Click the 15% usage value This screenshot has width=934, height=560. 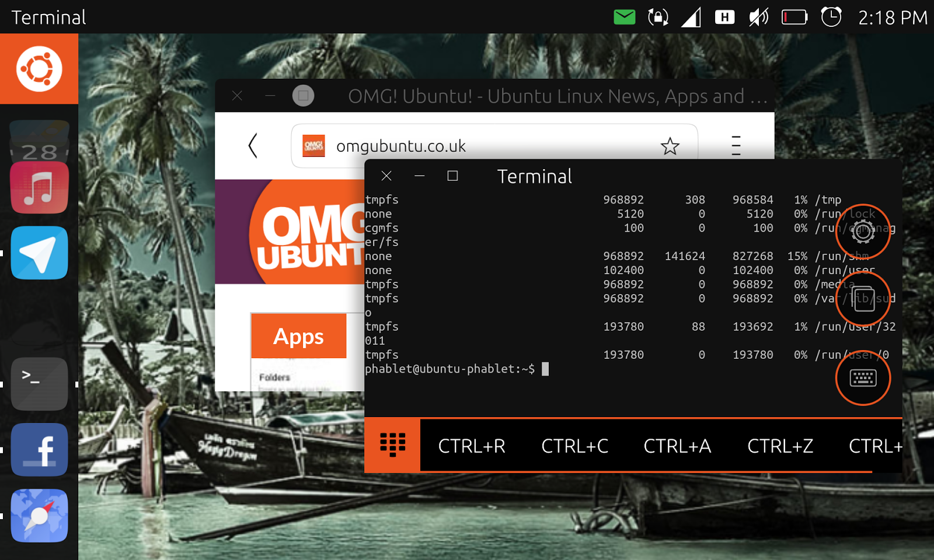click(x=797, y=256)
